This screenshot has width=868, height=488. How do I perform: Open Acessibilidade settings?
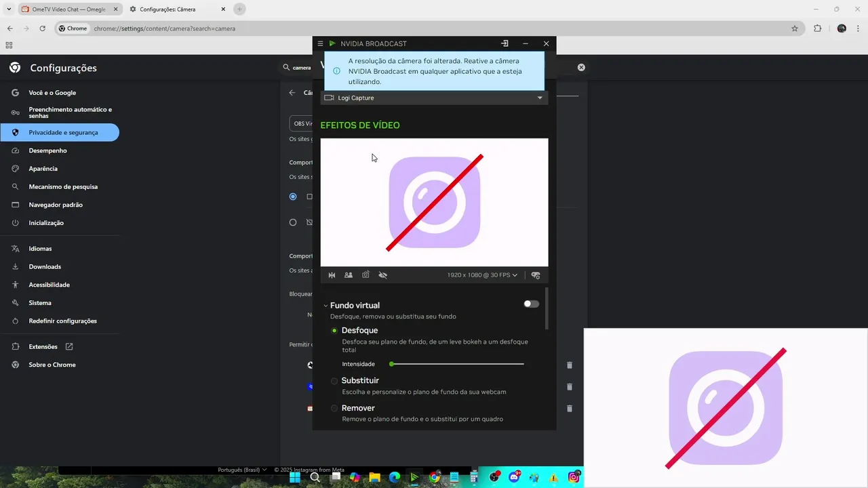point(60,285)
